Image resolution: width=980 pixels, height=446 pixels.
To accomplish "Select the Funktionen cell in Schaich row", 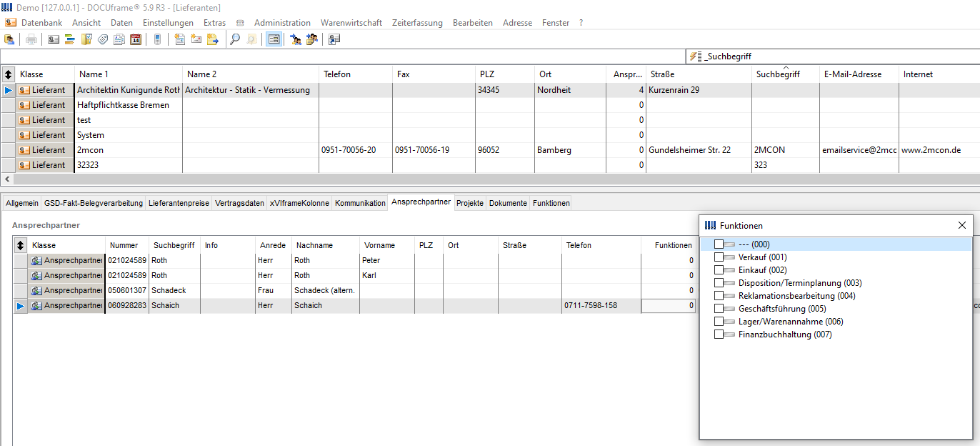I will click(x=669, y=305).
